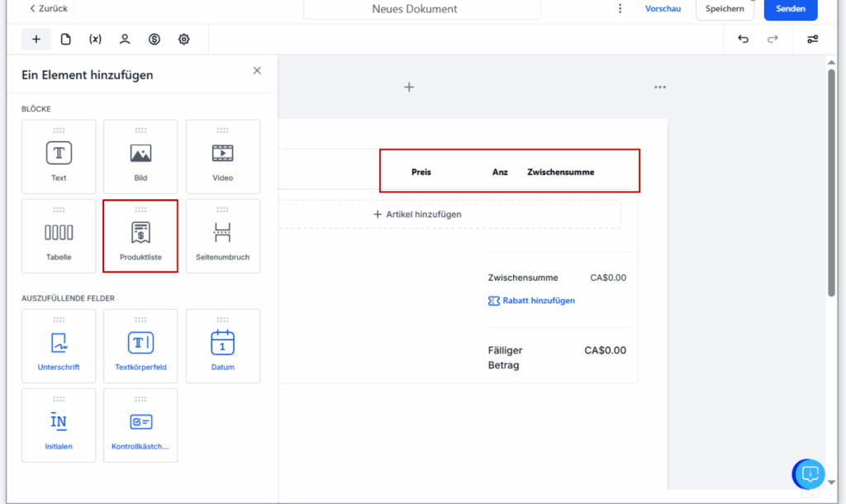Go back with Zurück
Image resolution: width=846 pixels, height=504 pixels.
49,8
